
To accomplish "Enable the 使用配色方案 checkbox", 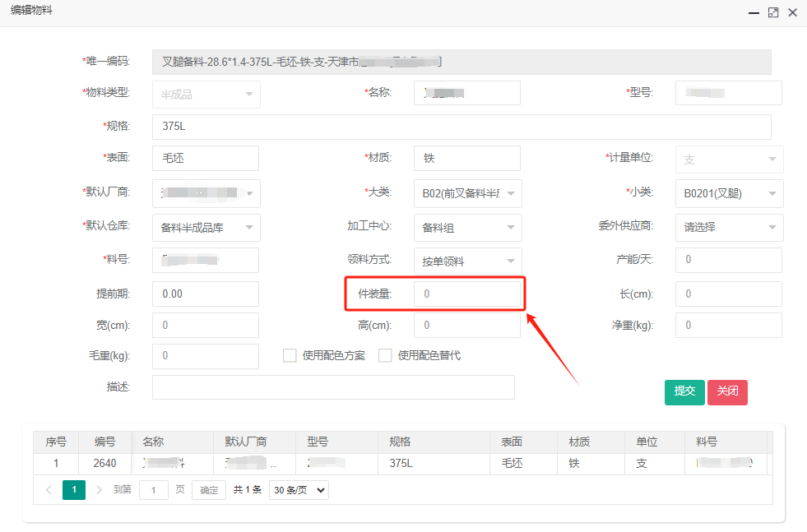I will 290,355.
